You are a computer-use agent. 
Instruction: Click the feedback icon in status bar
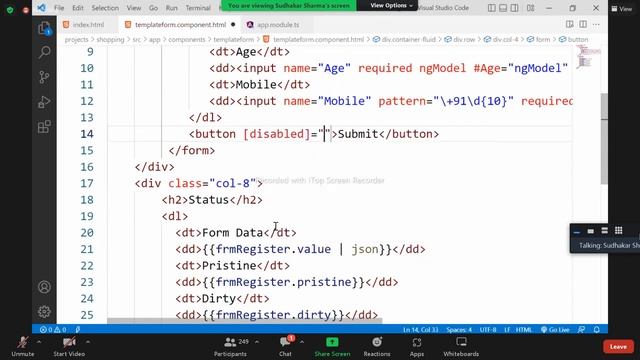click(x=582, y=329)
